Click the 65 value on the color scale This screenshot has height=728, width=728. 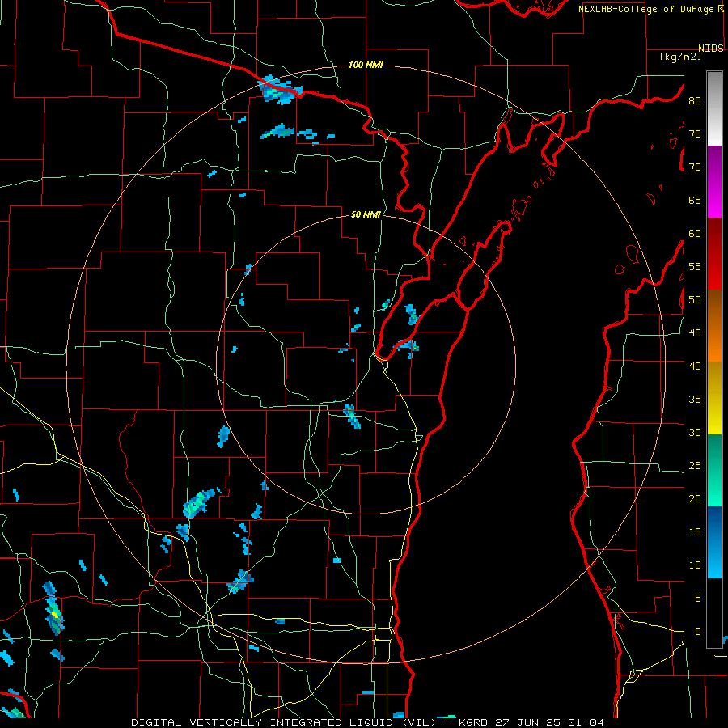[695, 200]
